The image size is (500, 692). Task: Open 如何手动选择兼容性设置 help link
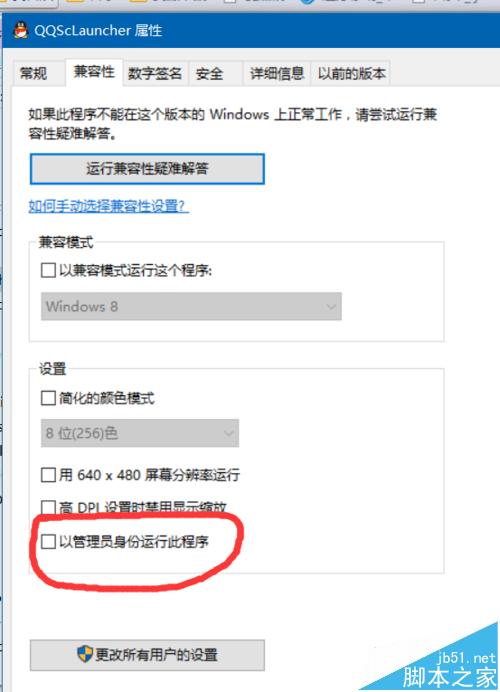109,206
